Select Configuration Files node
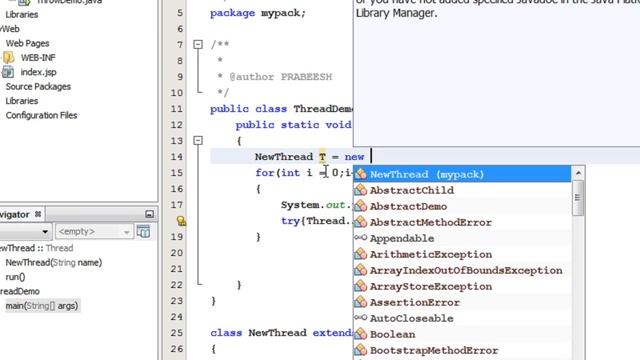The height and width of the screenshot is (360, 640). 41,116
